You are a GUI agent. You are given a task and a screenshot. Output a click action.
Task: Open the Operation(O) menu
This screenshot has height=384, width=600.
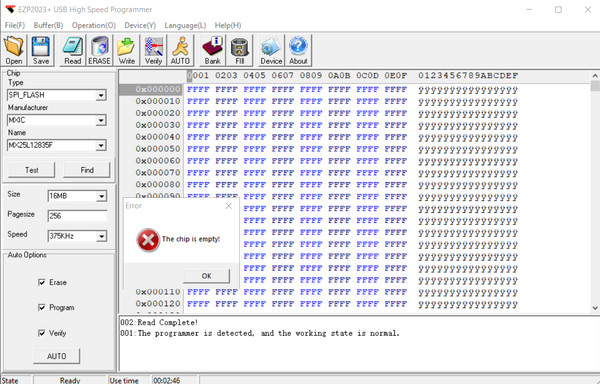[94, 25]
